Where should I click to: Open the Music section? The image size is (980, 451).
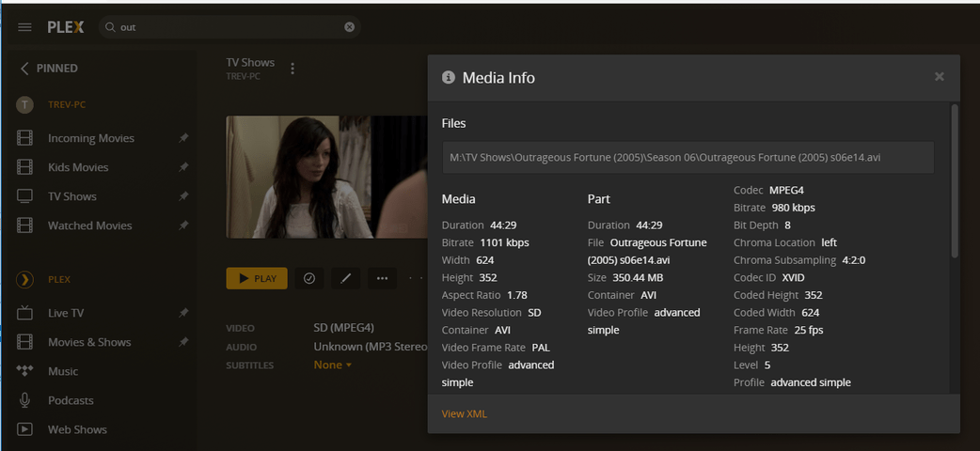click(63, 371)
